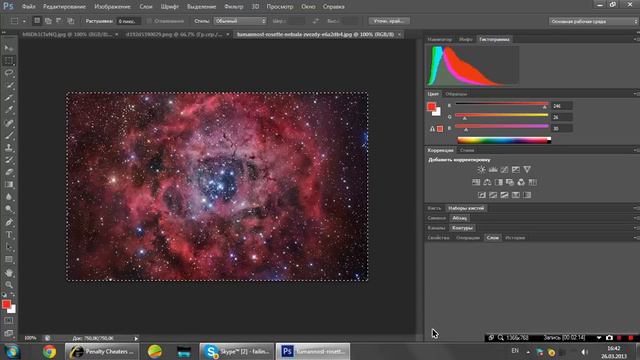The image size is (640, 360).
Task: Select the Dodge tool
Action: pyautogui.click(x=9, y=209)
